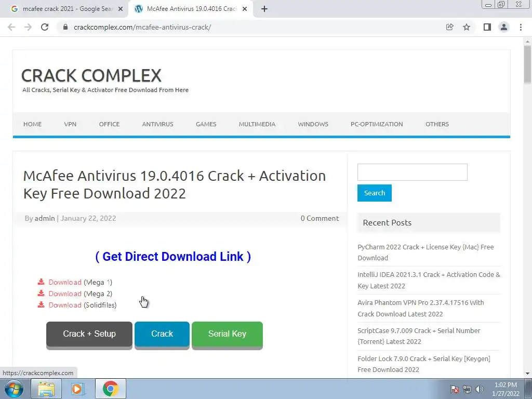Viewport: 532px width, 399px height.
Task: Open PC-OPTIMIZATION menu item
Action: click(x=377, y=124)
